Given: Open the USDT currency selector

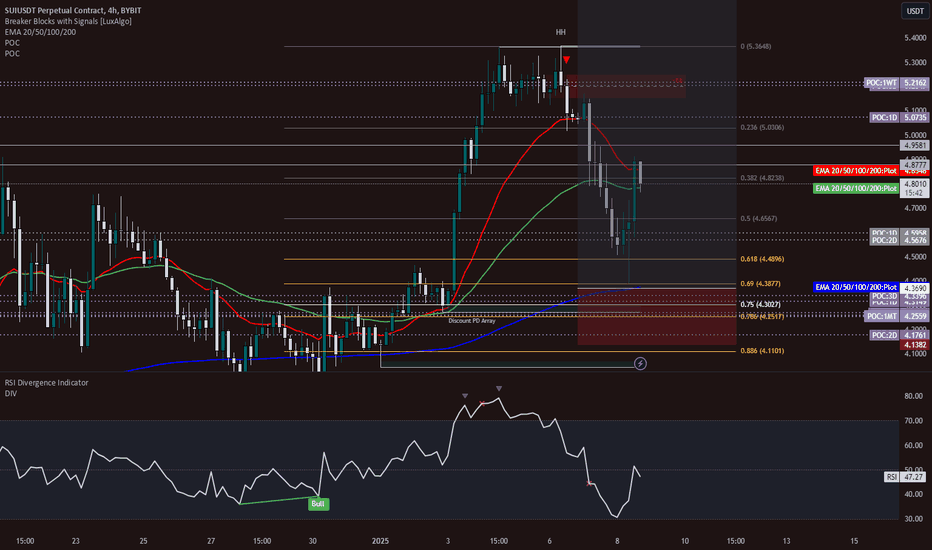Looking at the screenshot, I should (x=915, y=11).
